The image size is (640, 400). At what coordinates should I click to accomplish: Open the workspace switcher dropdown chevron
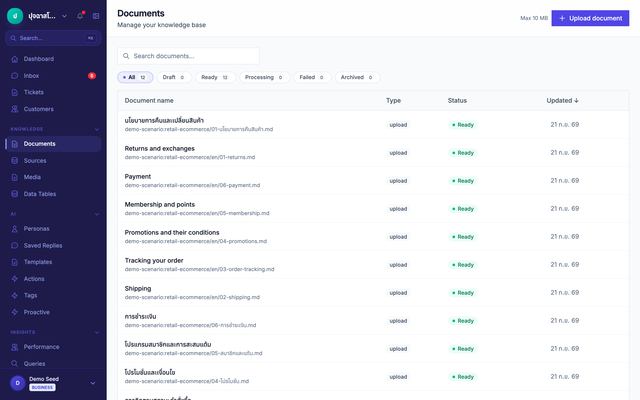point(64,16)
